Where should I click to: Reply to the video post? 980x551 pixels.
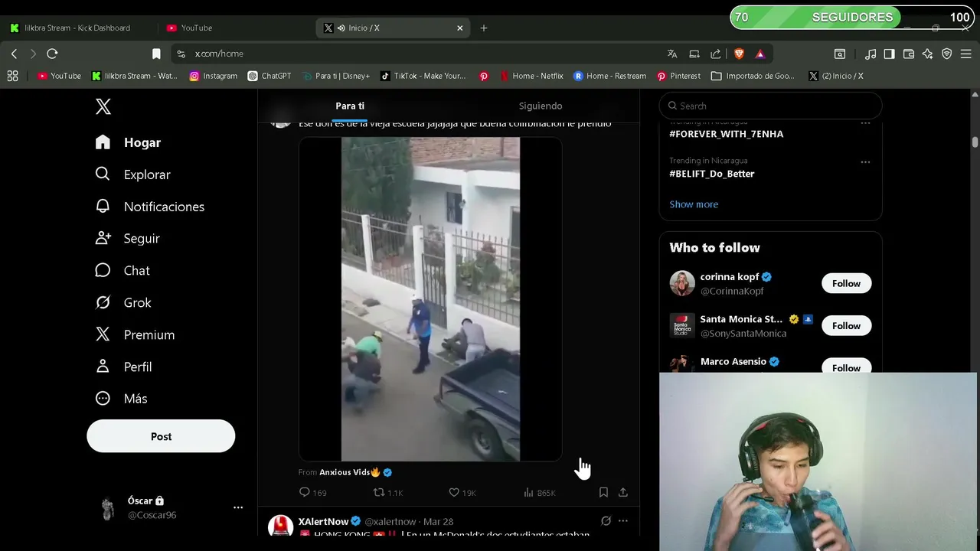tap(312, 493)
